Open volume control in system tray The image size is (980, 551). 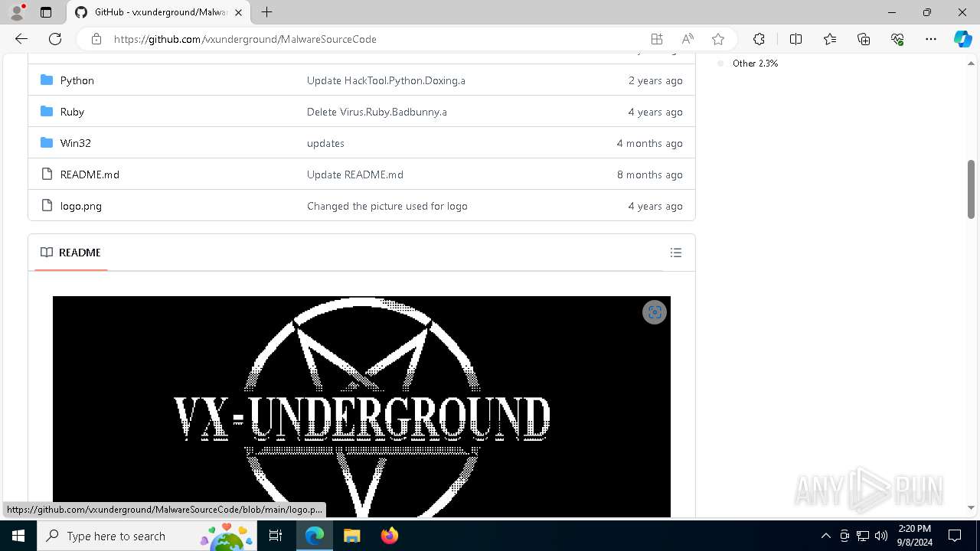click(881, 536)
